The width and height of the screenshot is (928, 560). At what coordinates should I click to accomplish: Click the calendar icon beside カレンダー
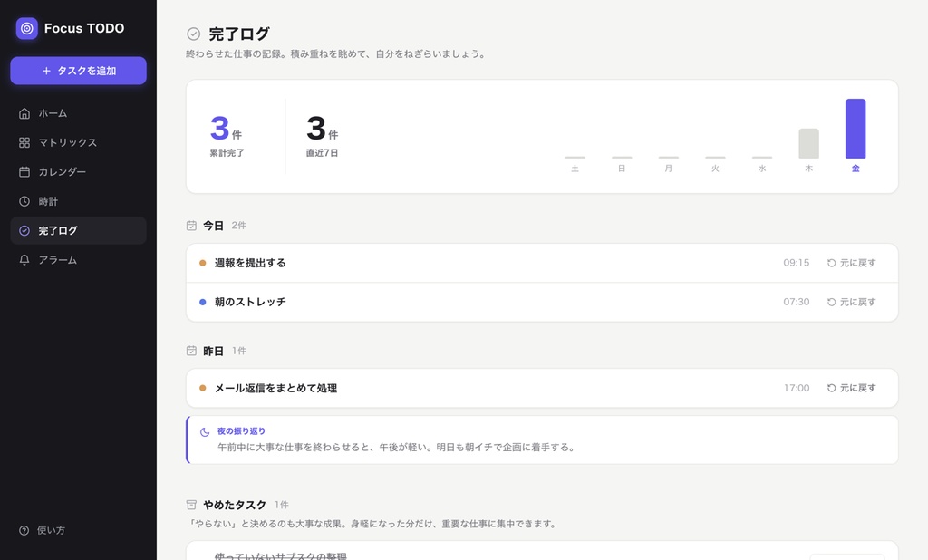[24, 171]
